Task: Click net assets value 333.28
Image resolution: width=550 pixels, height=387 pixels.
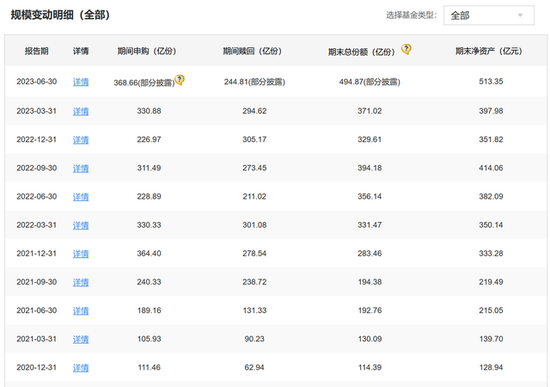Action: pos(491,253)
